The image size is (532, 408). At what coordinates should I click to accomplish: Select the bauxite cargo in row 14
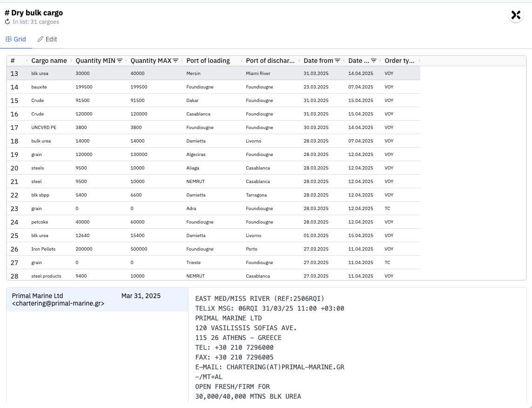tap(39, 87)
